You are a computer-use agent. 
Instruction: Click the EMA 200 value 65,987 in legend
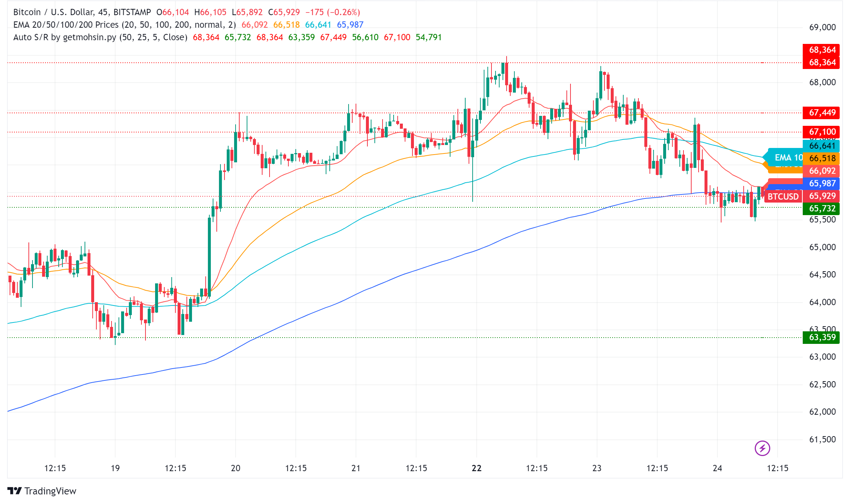(350, 25)
